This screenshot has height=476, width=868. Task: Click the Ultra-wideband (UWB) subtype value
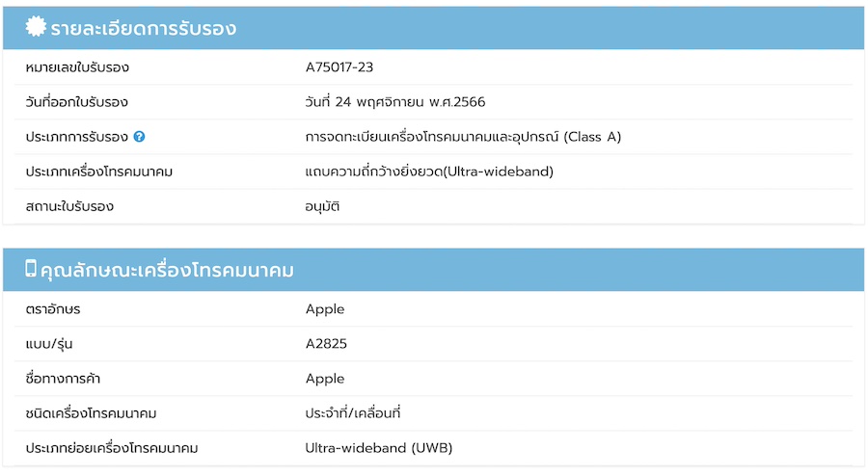click(x=379, y=448)
